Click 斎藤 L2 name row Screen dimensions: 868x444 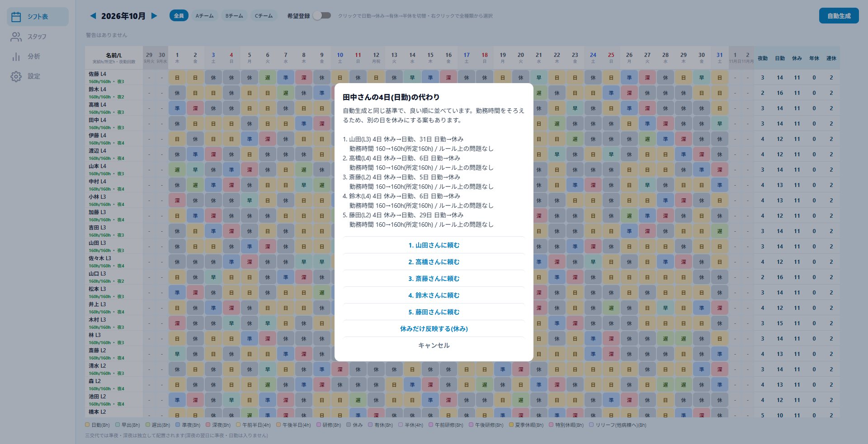click(114, 354)
